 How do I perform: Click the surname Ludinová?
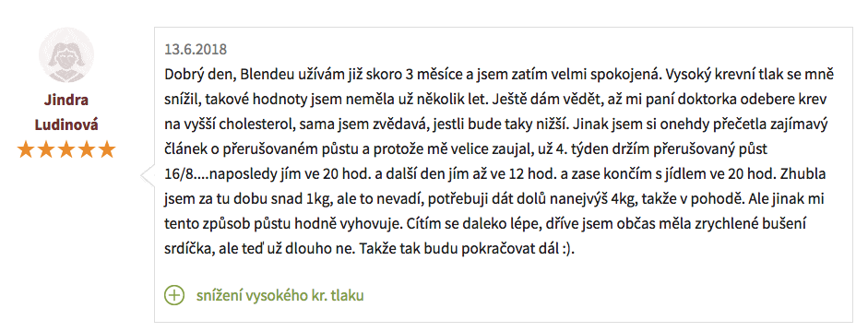(x=65, y=125)
